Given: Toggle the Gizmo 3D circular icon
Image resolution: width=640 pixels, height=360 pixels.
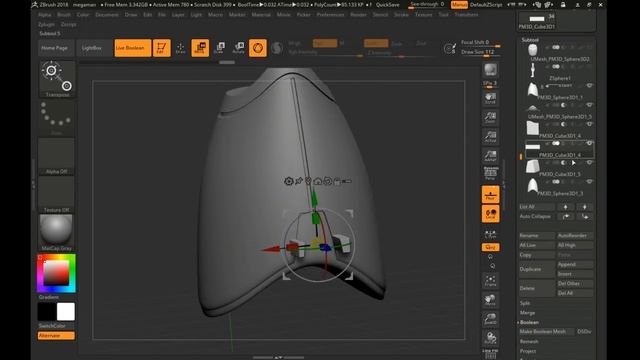Looking at the screenshot, I should pyautogui.click(x=258, y=48).
